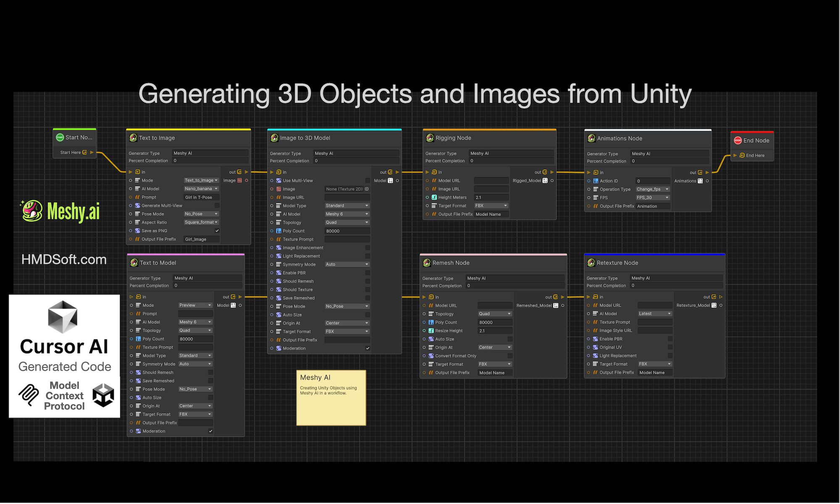Click the Image texture object picker icon
840x504 pixels.
[x=367, y=189]
